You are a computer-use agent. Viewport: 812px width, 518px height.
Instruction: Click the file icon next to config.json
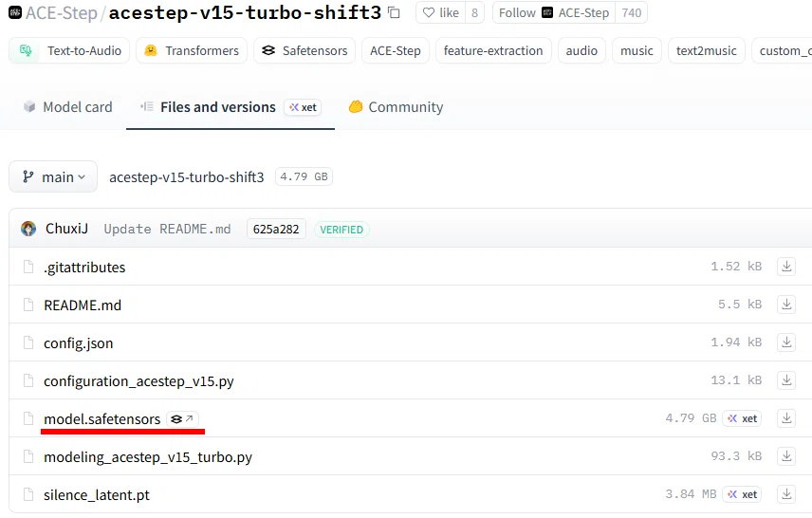pyautogui.click(x=28, y=342)
